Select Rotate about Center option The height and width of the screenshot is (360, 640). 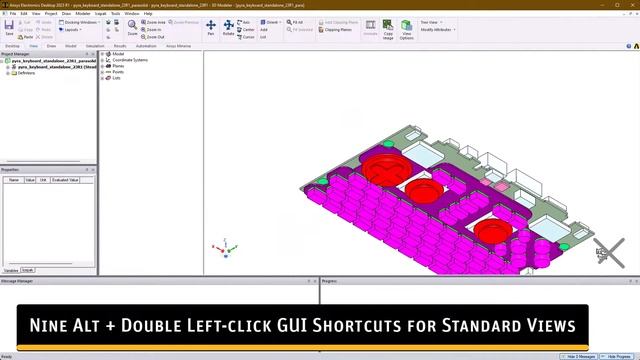coord(246,30)
